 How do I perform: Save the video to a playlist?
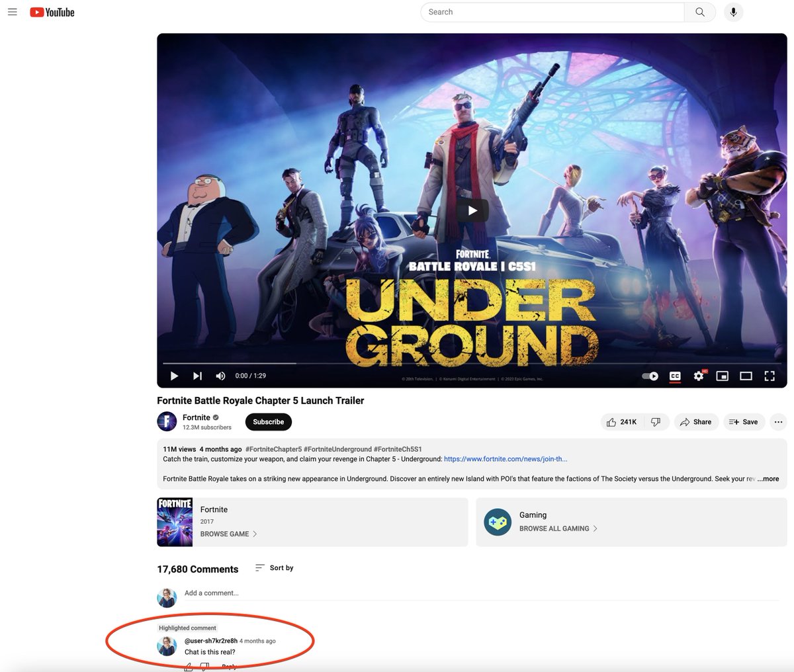[744, 422]
